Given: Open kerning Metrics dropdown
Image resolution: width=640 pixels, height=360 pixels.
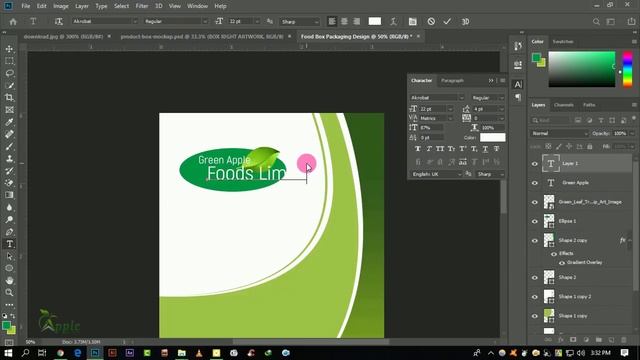Looking at the screenshot, I should [450, 118].
